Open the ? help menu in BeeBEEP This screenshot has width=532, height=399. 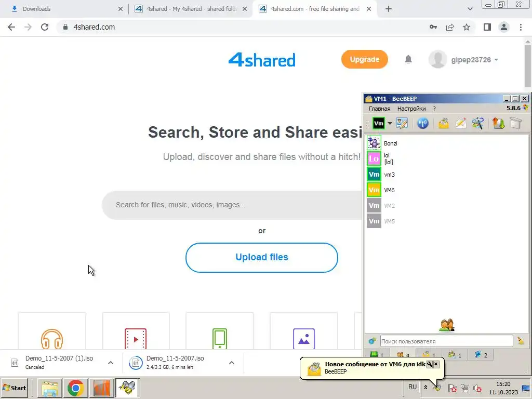434,109
